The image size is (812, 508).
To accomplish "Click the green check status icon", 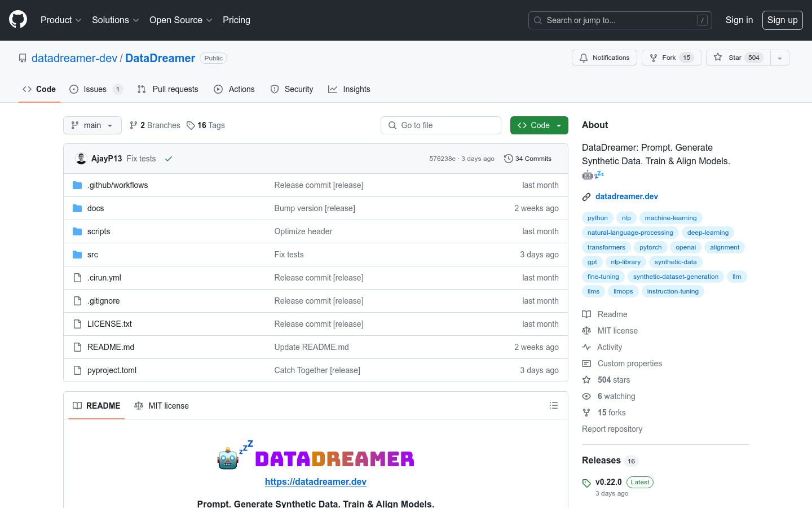I will tap(168, 159).
